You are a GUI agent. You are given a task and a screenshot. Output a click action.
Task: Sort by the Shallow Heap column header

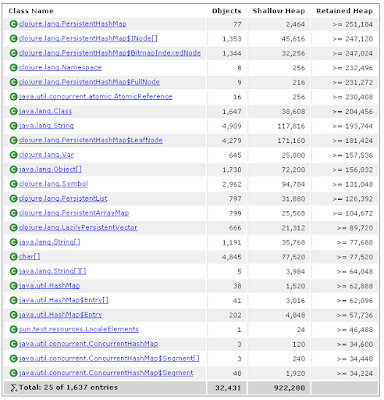pos(279,11)
